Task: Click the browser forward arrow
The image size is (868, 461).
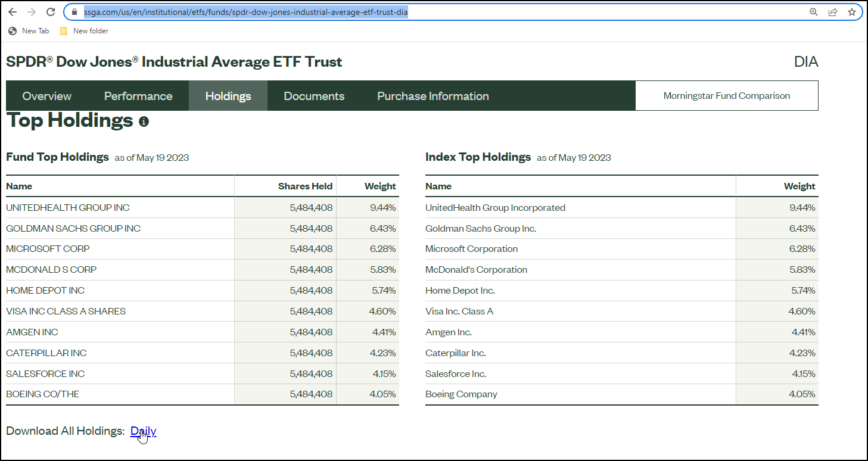Action: [32, 12]
